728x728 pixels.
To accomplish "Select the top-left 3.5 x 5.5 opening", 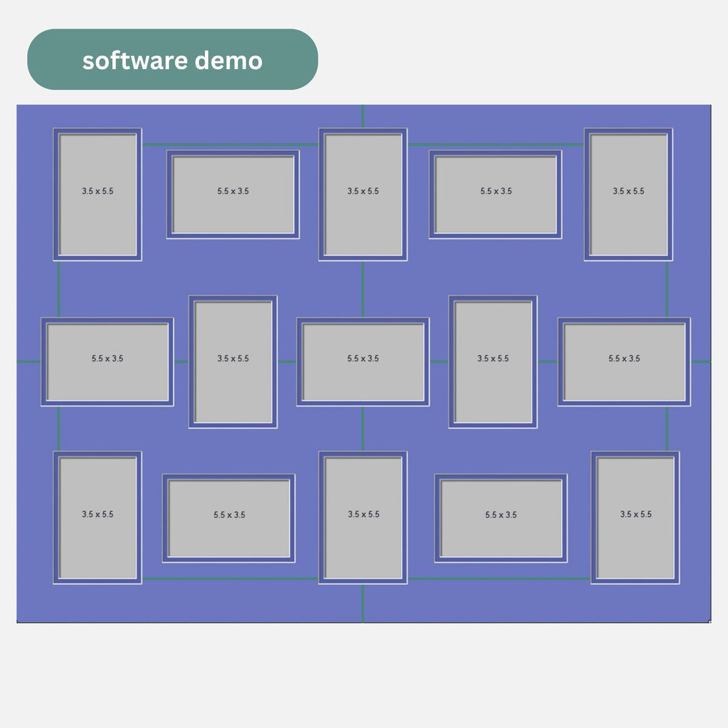I will coord(98,195).
